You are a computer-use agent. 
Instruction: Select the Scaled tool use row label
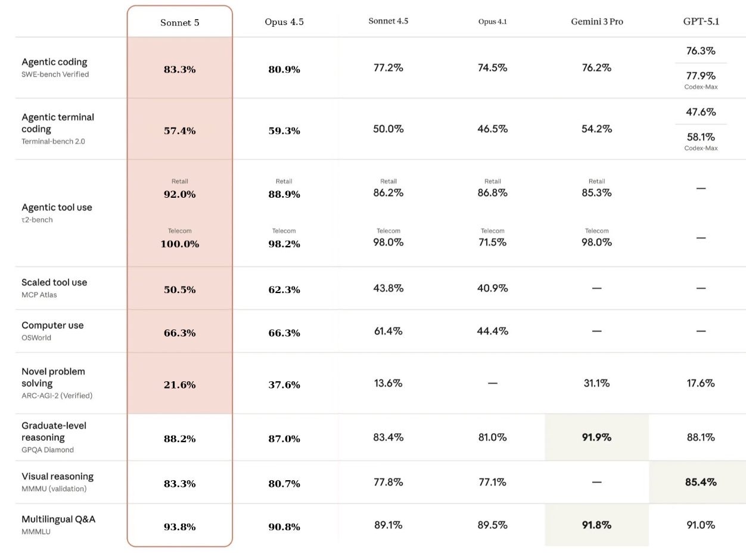(54, 282)
